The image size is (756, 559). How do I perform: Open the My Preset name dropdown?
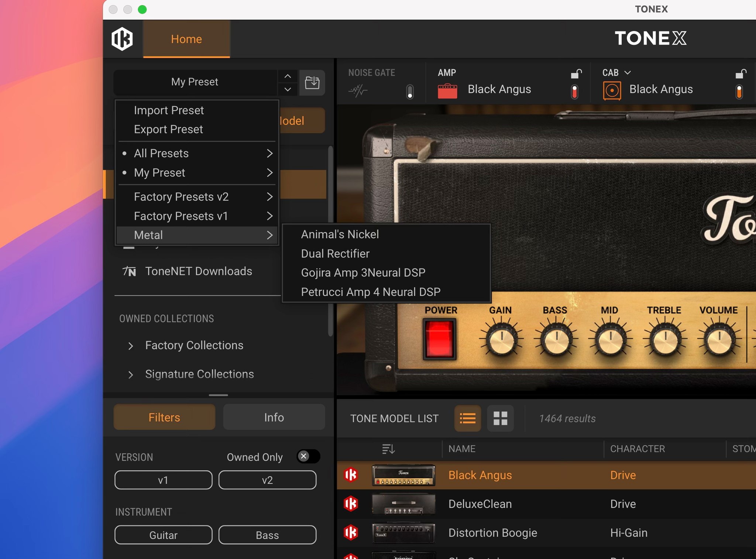click(195, 82)
